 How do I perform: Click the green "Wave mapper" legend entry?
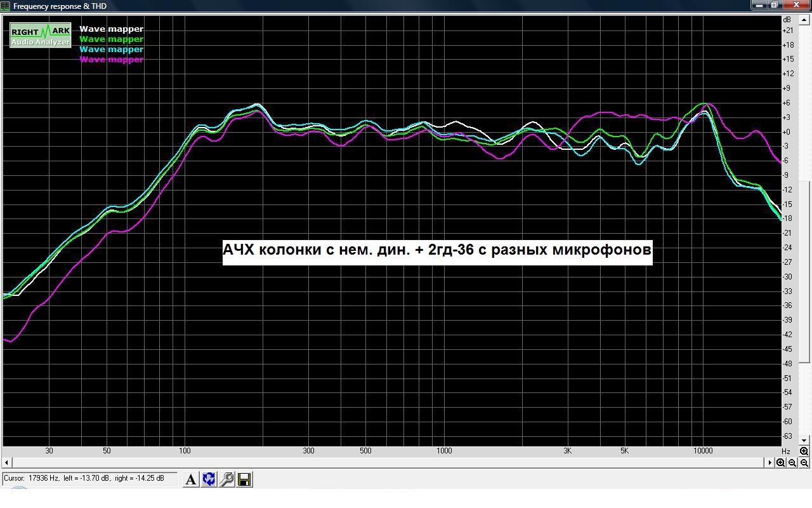coord(112,39)
